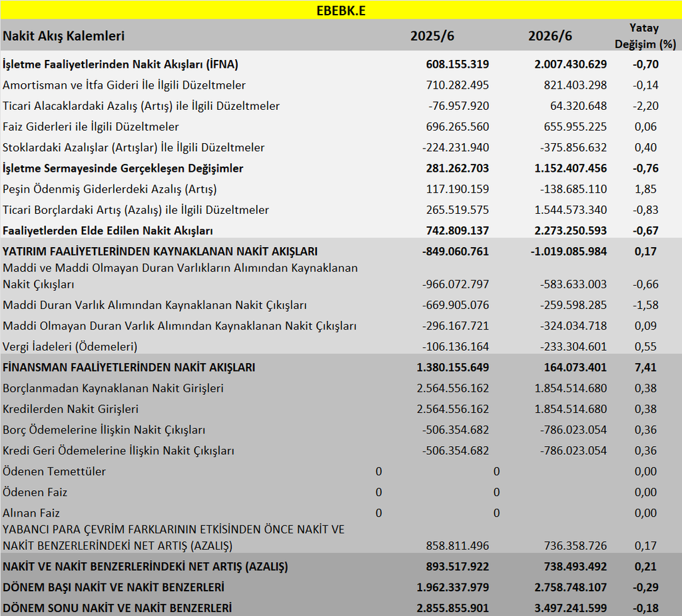Viewport: 682px width, 616px height.
Task: Select 'Amortisman ve İtfa Gideri İle İlgili Düzeltmeler'
Action: [x=124, y=85]
